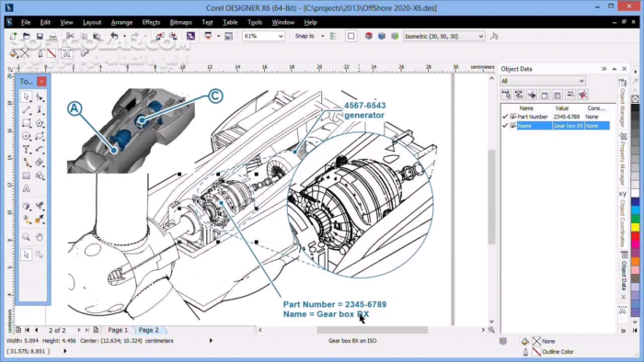Select the Polygon tool in toolbox
Viewport: 644px width, 362px height.
click(x=40, y=123)
